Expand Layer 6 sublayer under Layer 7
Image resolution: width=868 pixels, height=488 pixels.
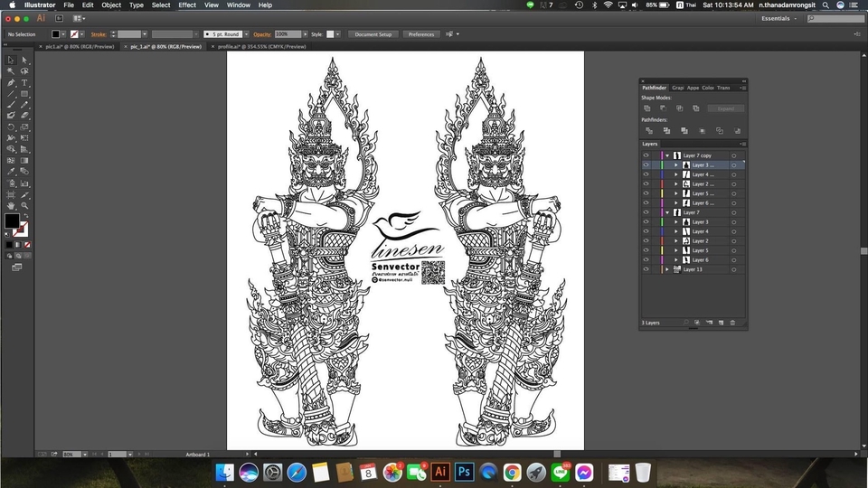[x=676, y=259]
